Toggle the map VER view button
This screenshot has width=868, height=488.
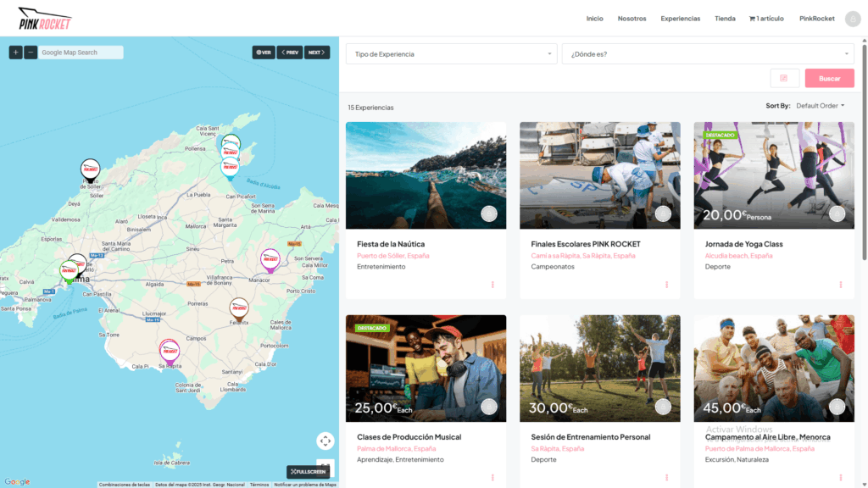click(x=264, y=53)
